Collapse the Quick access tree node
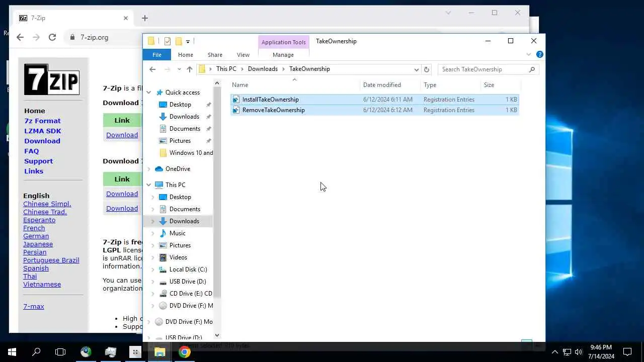 coord(149,93)
